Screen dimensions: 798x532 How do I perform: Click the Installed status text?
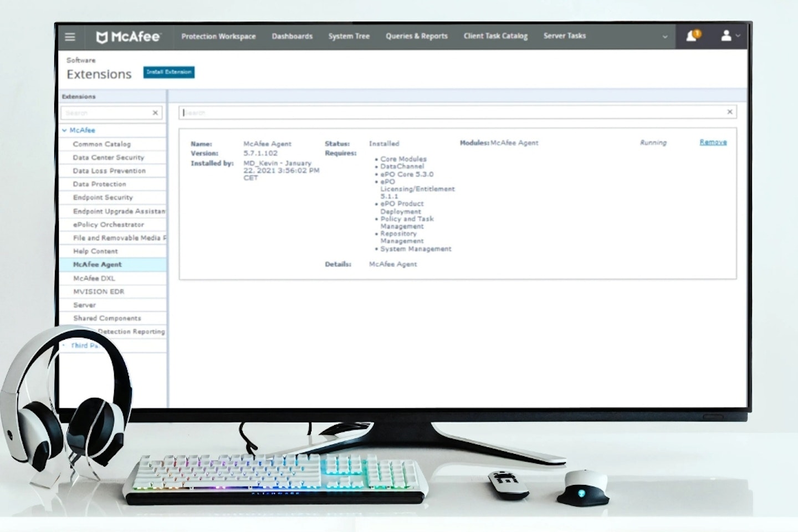click(384, 144)
